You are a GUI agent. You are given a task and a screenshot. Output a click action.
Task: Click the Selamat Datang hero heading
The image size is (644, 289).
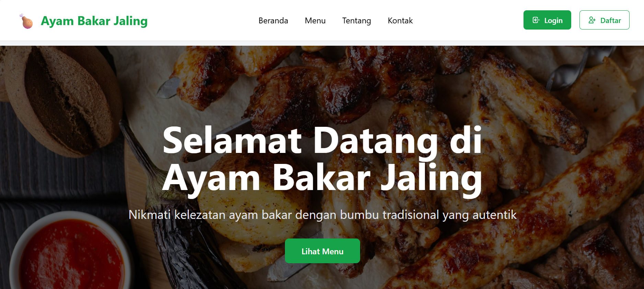click(x=322, y=159)
